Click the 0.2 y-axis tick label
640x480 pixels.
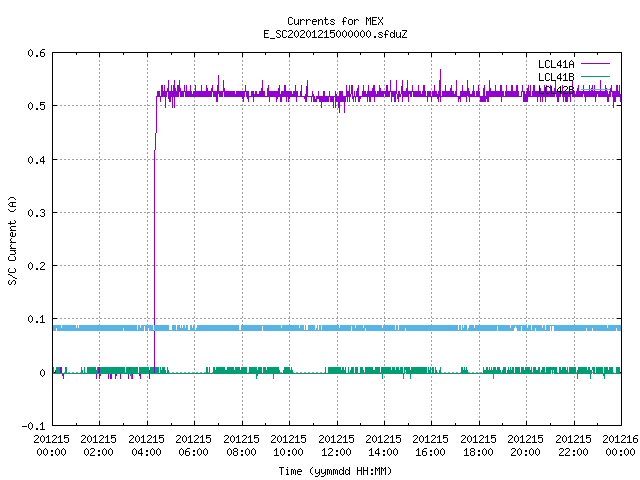point(36,266)
